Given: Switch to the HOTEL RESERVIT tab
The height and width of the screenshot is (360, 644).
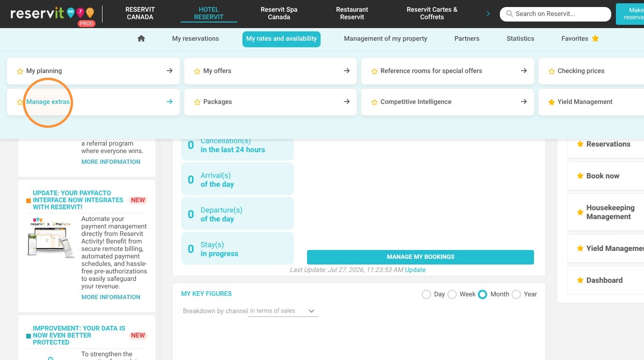Looking at the screenshot, I should pos(209,13).
